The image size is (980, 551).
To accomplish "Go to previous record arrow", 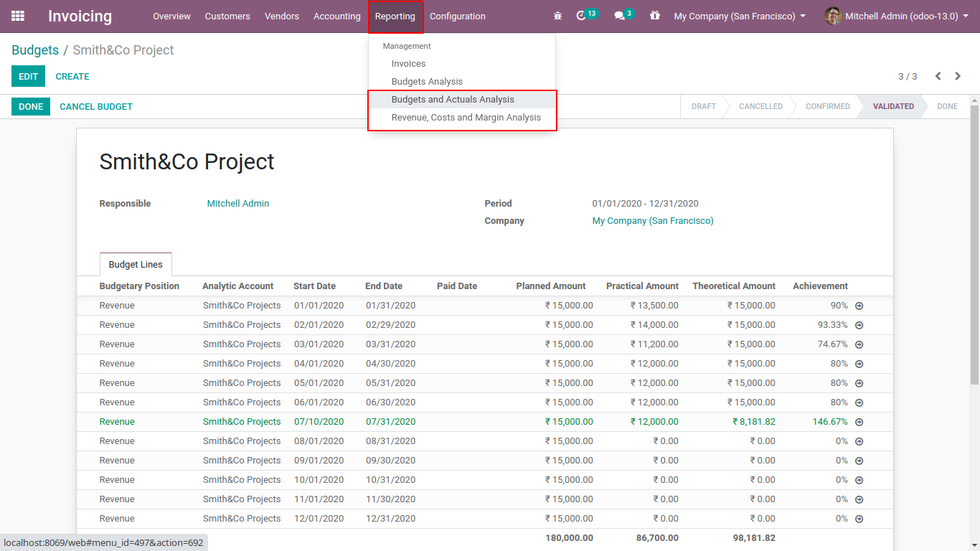I will (x=938, y=76).
